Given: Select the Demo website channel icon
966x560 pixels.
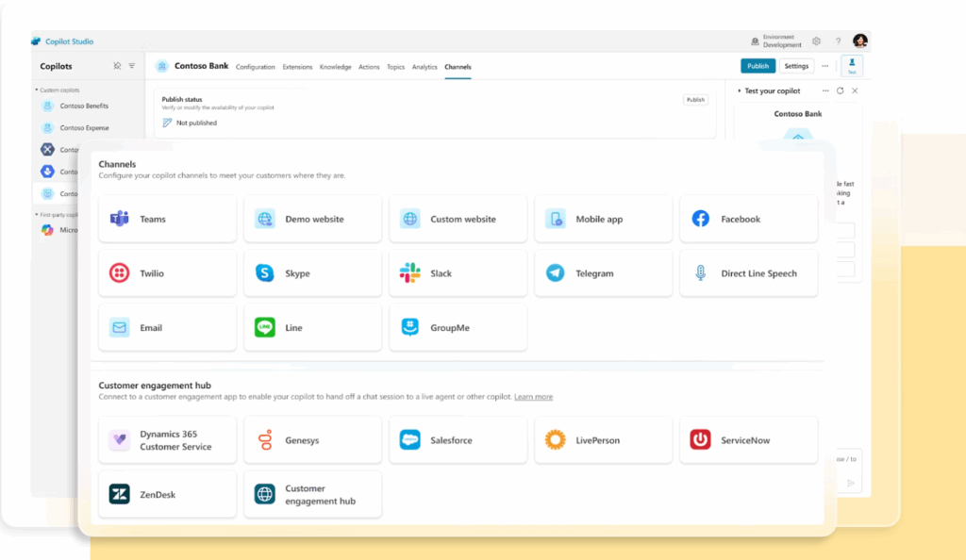Looking at the screenshot, I should click(x=265, y=219).
